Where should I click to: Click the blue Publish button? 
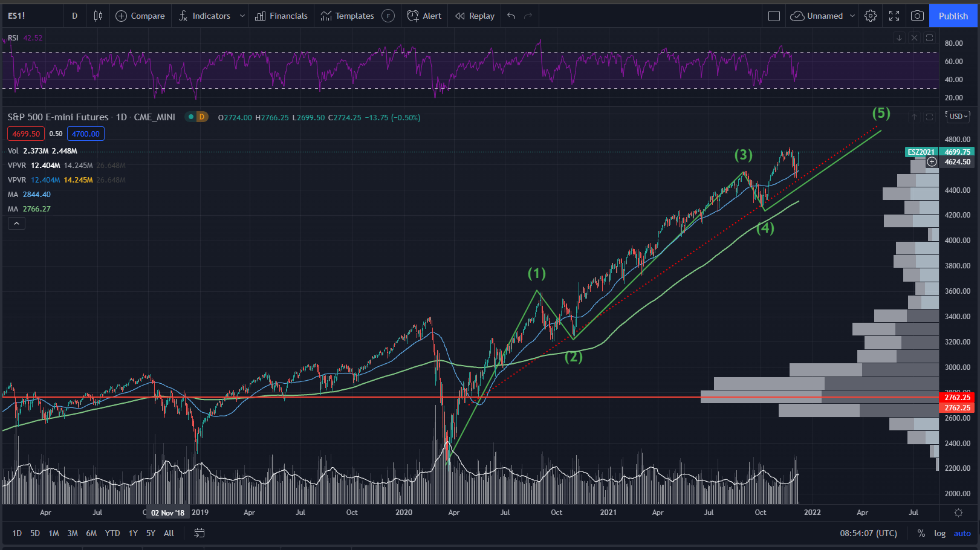pos(953,16)
